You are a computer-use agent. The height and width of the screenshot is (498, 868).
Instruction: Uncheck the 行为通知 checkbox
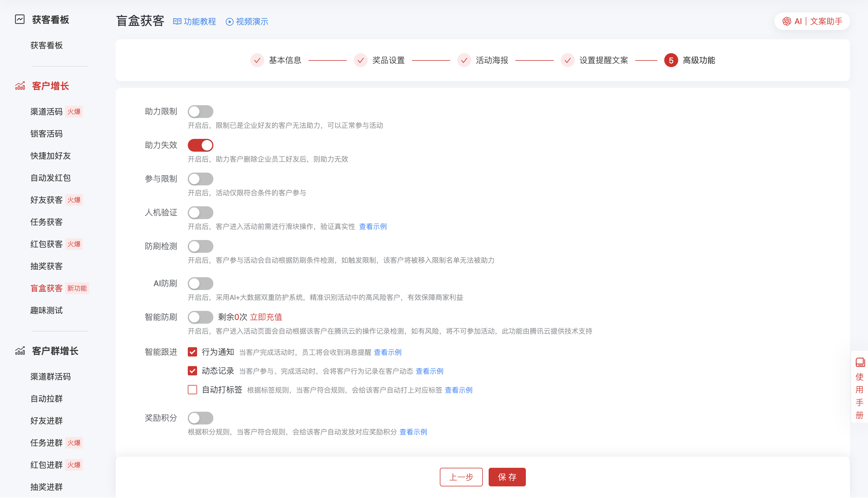coord(192,352)
